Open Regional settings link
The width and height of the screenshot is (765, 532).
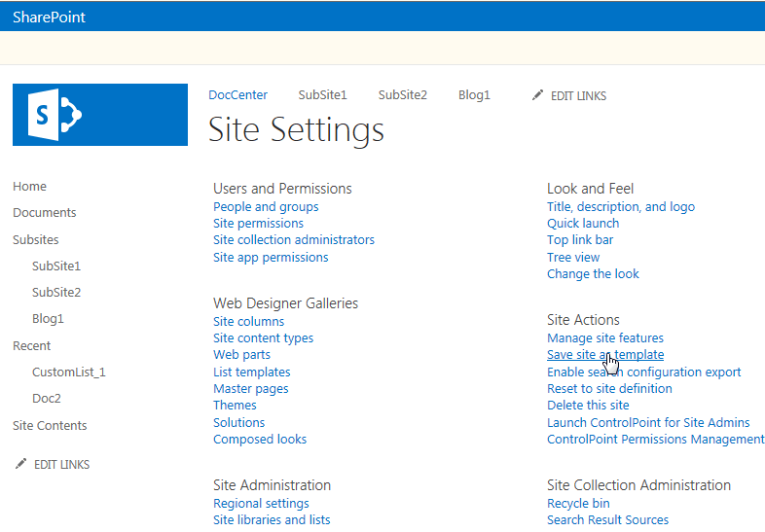tap(261, 504)
